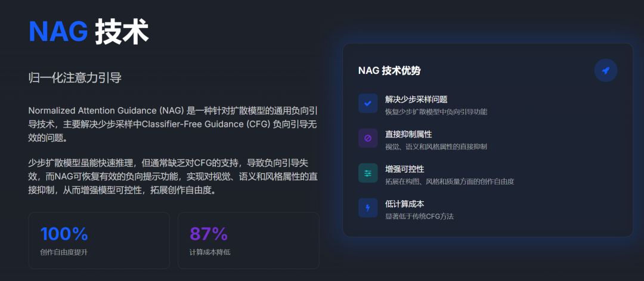Click the 87% statistic number
Viewport: 644px width, 281px height.
point(209,234)
